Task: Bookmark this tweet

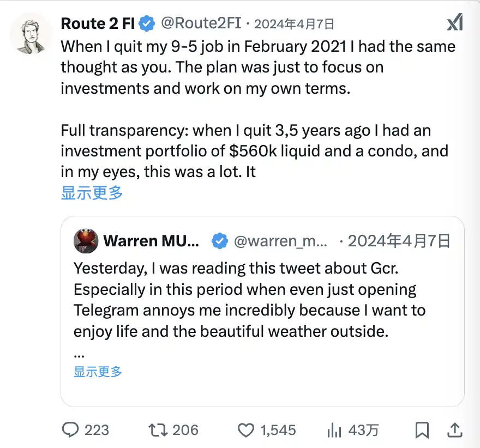Action: tap(422, 430)
